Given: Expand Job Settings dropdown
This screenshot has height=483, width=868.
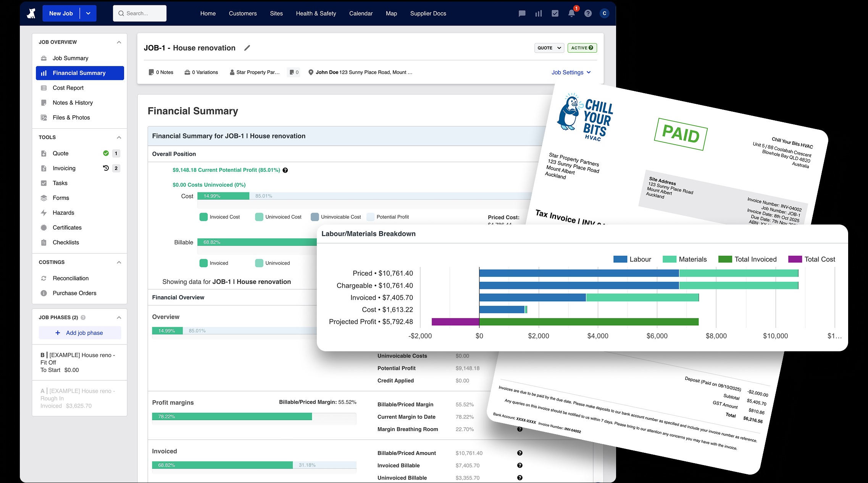Looking at the screenshot, I should tap(571, 72).
